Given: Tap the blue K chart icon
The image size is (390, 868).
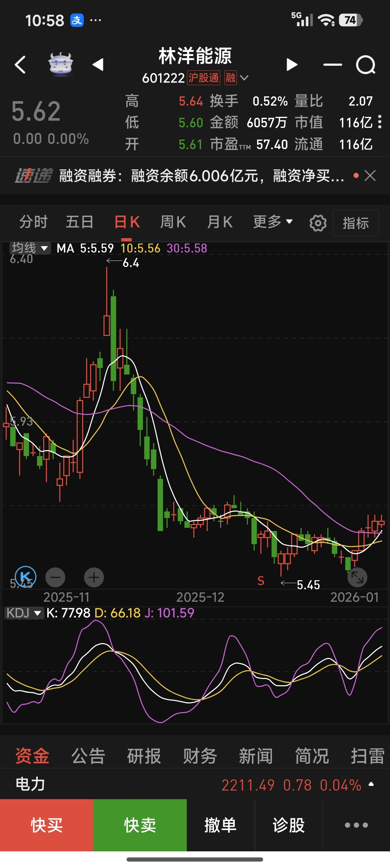Looking at the screenshot, I should (x=26, y=576).
